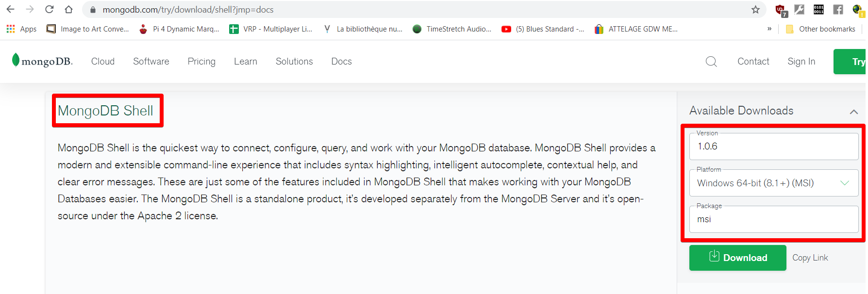Open the Platform dropdown

pyautogui.click(x=774, y=183)
